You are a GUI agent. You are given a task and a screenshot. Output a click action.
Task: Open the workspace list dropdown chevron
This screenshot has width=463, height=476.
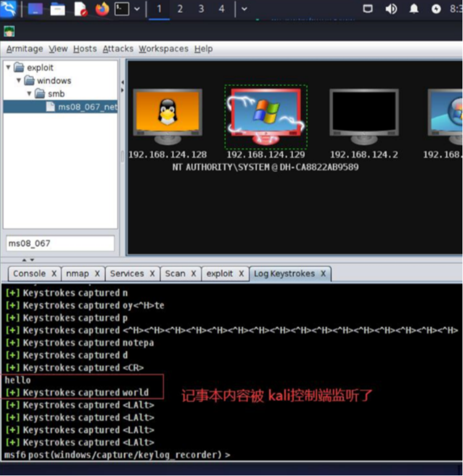tap(244, 9)
